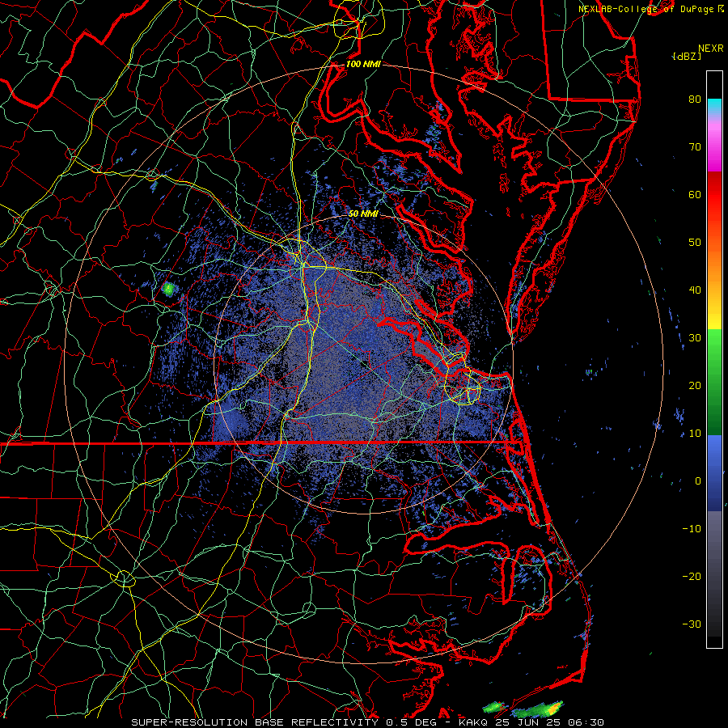
Task: Pick the cyan segment of the color legend
Action: (x=714, y=107)
